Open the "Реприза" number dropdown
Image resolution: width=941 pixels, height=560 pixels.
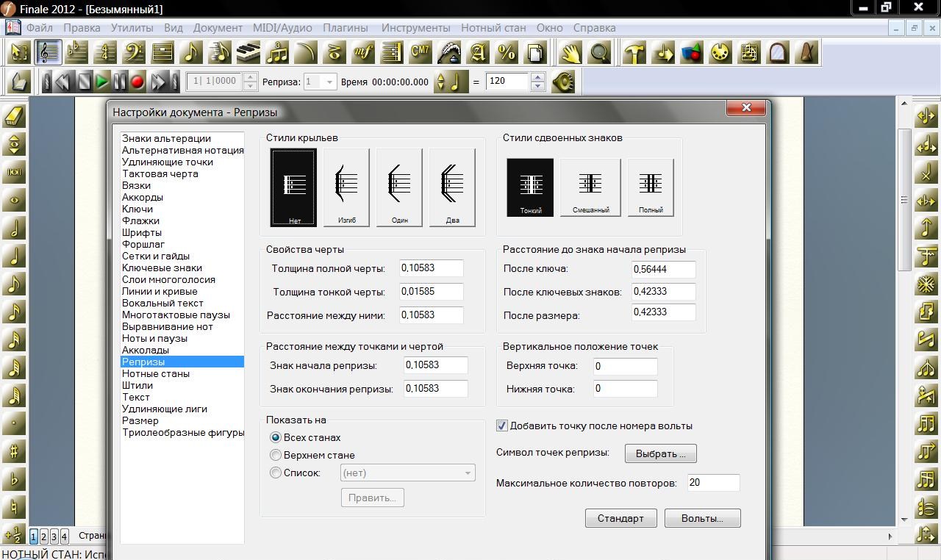pyautogui.click(x=329, y=81)
